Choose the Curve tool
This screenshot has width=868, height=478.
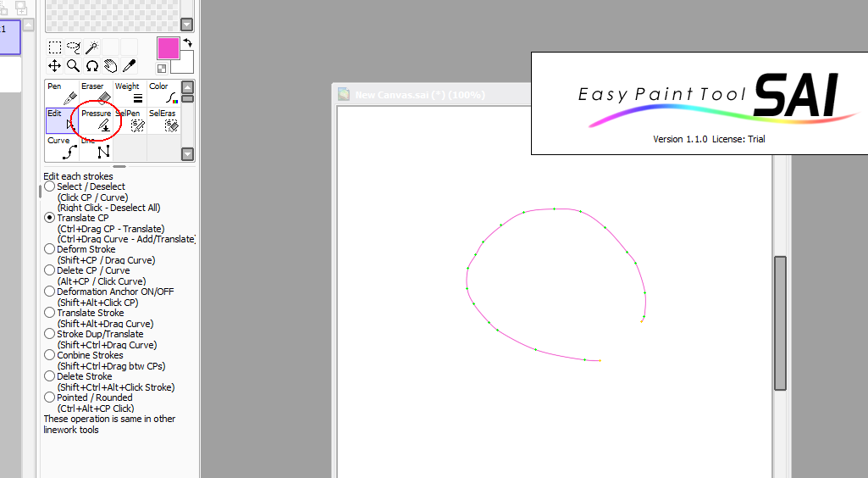coord(62,147)
